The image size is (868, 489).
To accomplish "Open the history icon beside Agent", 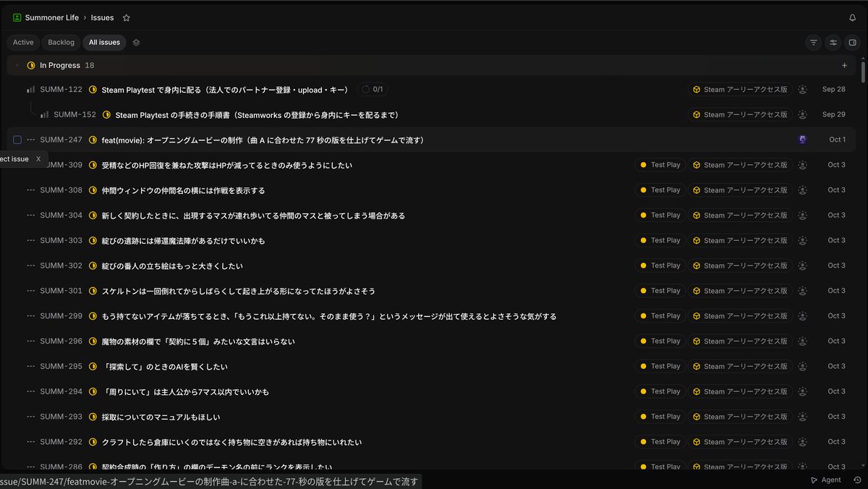I will click(857, 480).
